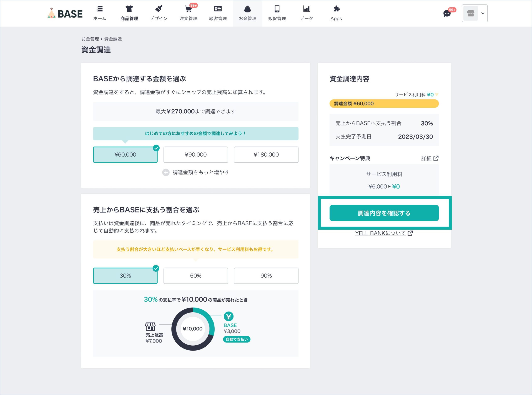Viewport: 532px width, 395px height.
Task: Select the ¥60,000 amount option
Action: pos(125,155)
